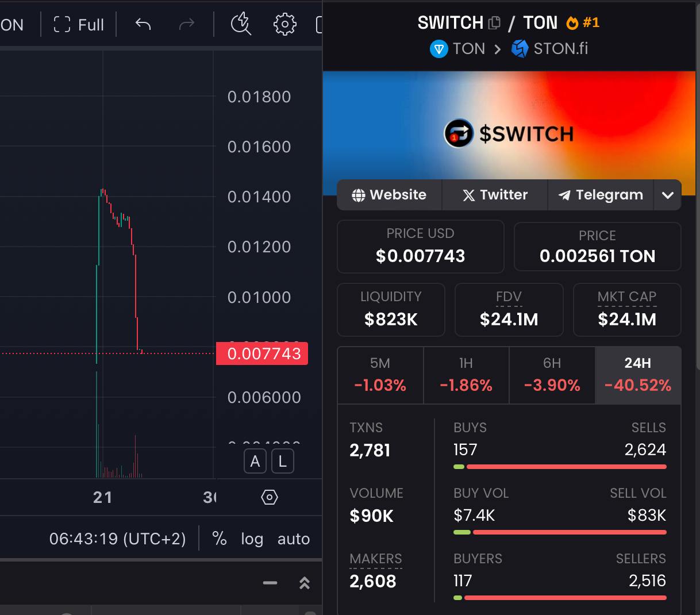Redo the chart action
700x615 pixels.
click(187, 24)
